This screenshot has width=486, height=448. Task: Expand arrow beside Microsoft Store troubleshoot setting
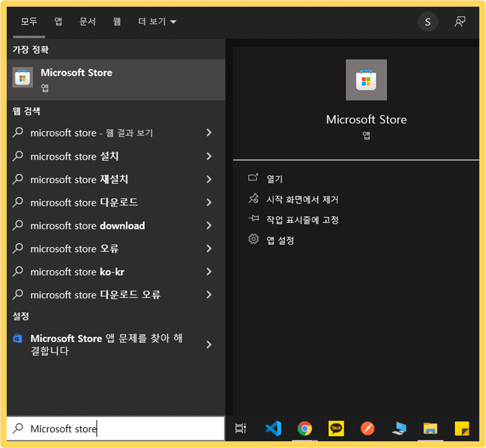[209, 344]
